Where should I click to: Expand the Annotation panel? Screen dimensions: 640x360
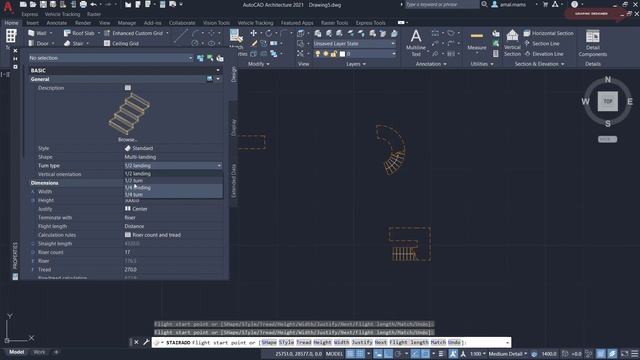pyautogui.click(x=431, y=64)
